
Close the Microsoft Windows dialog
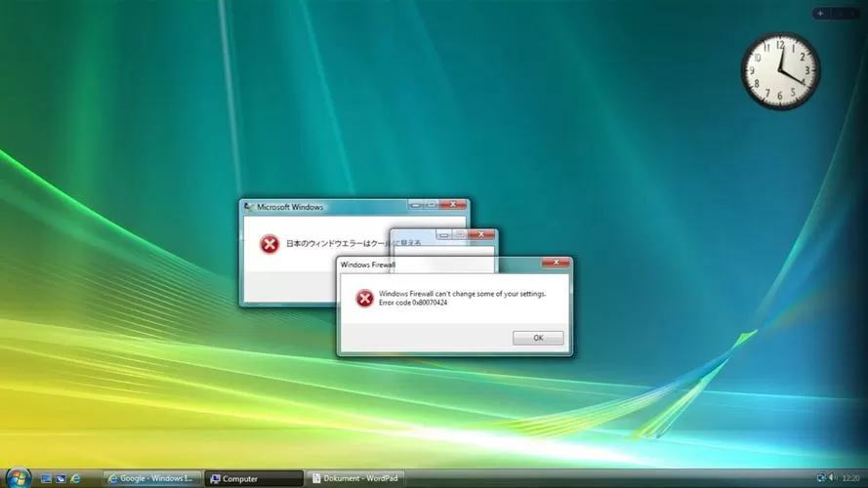(453, 205)
